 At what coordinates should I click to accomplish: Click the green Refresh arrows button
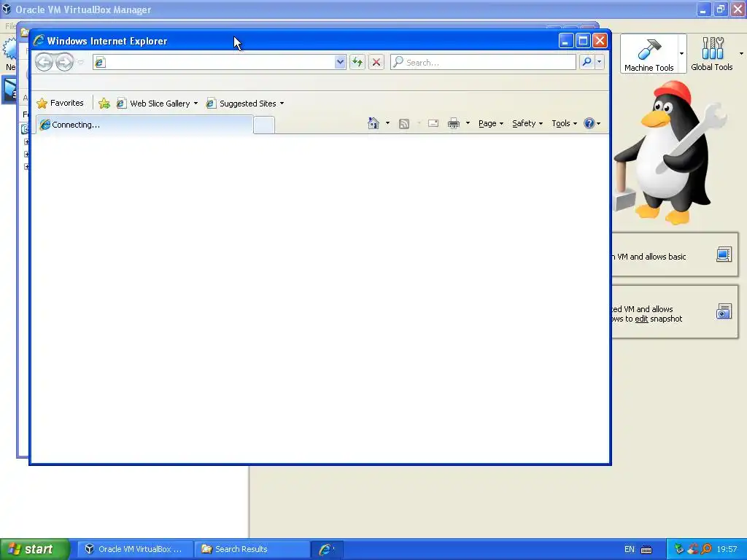pyautogui.click(x=357, y=62)
